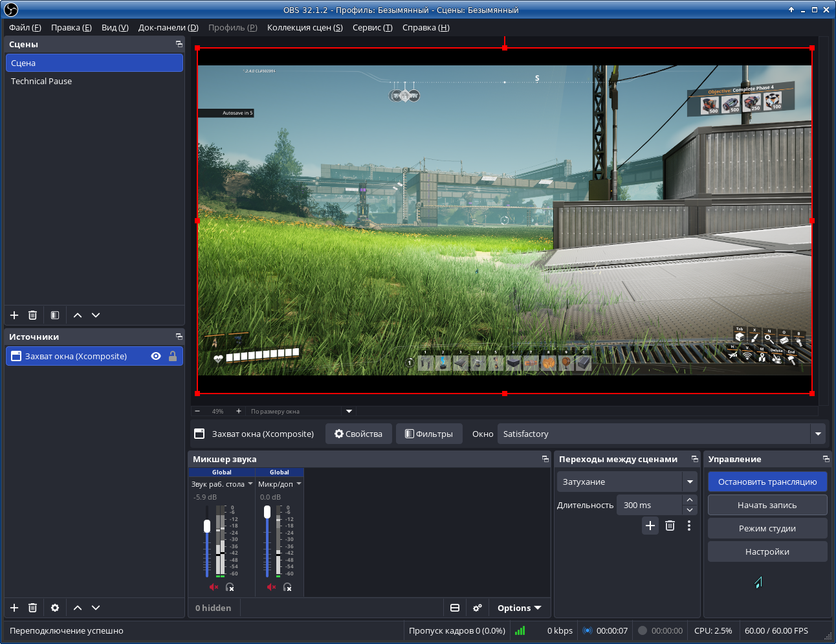Image resolution: width=836 pixels, height=644 pixels.
Task: Click the Звук раб. стола volume fader
Action: point(207,526)
